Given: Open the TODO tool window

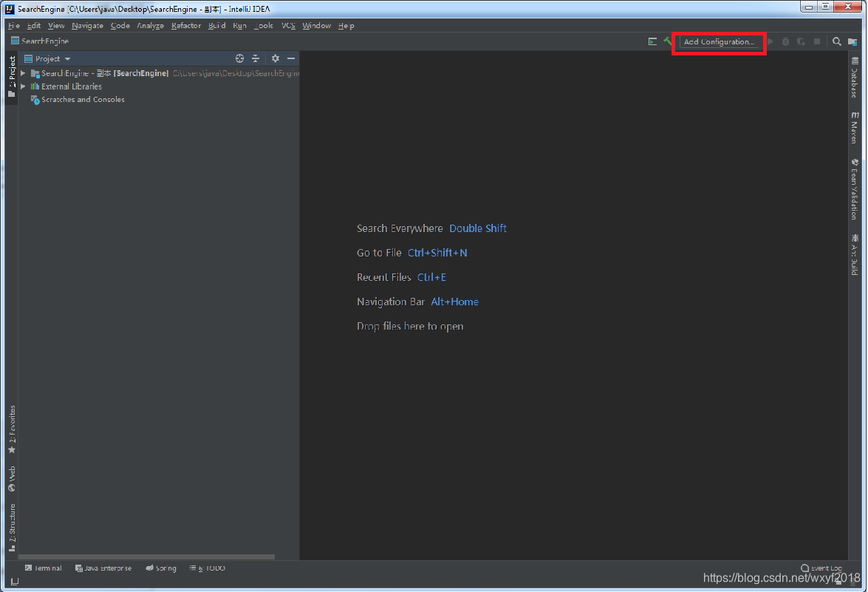Looking at the screenshot, I should (x=208, y=568).
